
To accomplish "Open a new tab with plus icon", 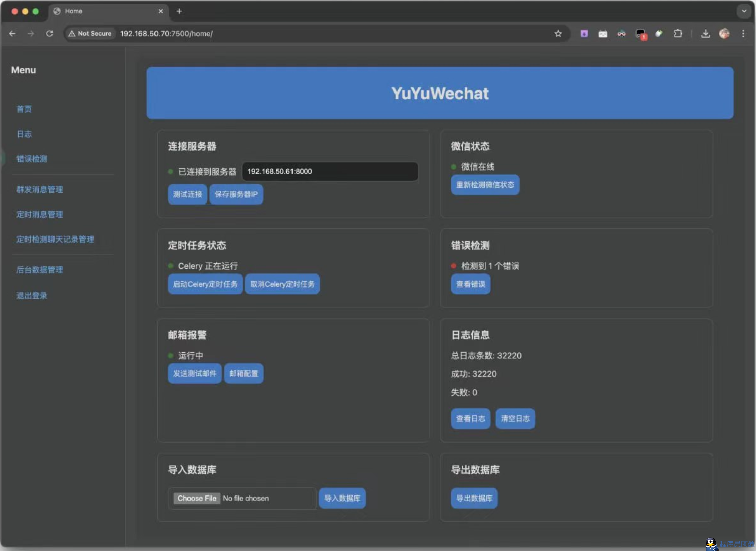I will [x=179, y=11].
